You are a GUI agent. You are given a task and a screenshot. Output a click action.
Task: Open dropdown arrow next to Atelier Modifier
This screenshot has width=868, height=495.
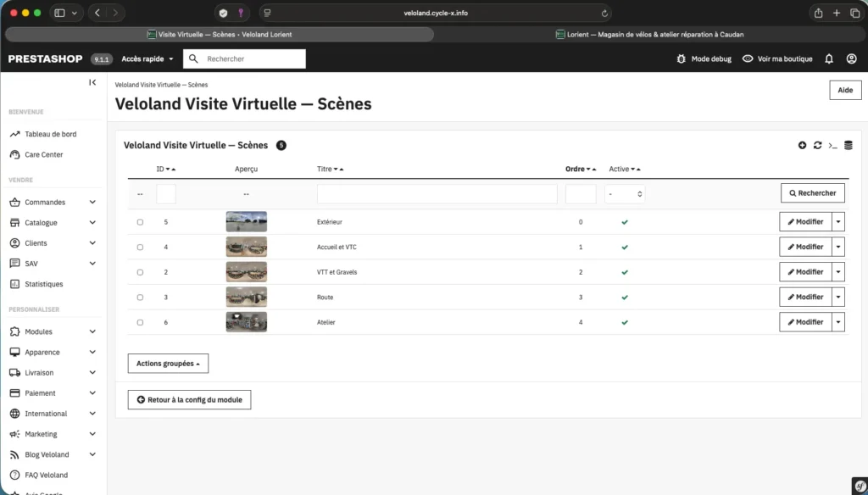pyautogui.click(x=838, y=322)
